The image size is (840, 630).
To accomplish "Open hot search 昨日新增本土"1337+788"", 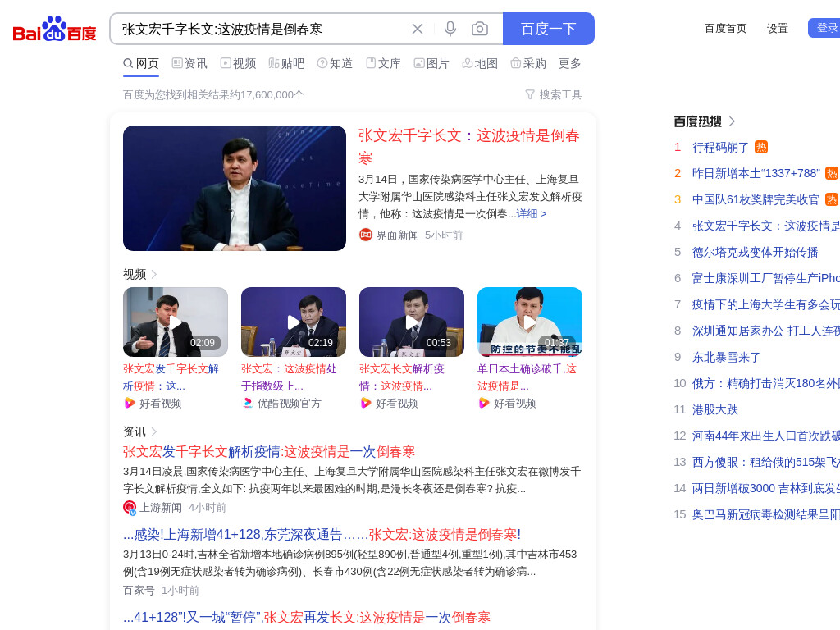I will (756, 174).
